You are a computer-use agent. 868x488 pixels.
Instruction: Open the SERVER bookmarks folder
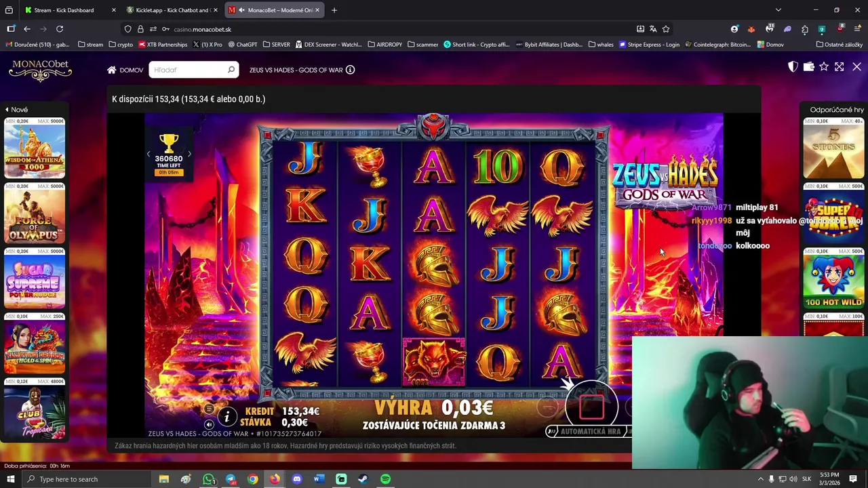tap(276, 45)
